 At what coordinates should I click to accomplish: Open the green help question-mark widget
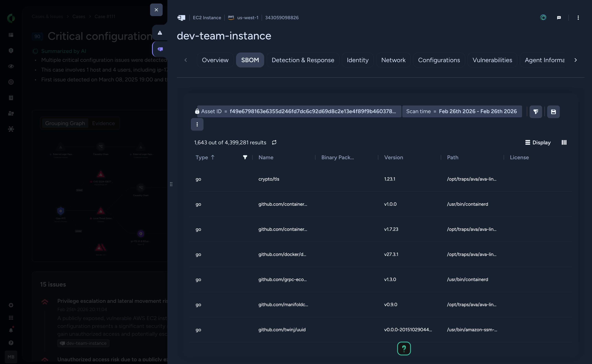pos(404,348)
